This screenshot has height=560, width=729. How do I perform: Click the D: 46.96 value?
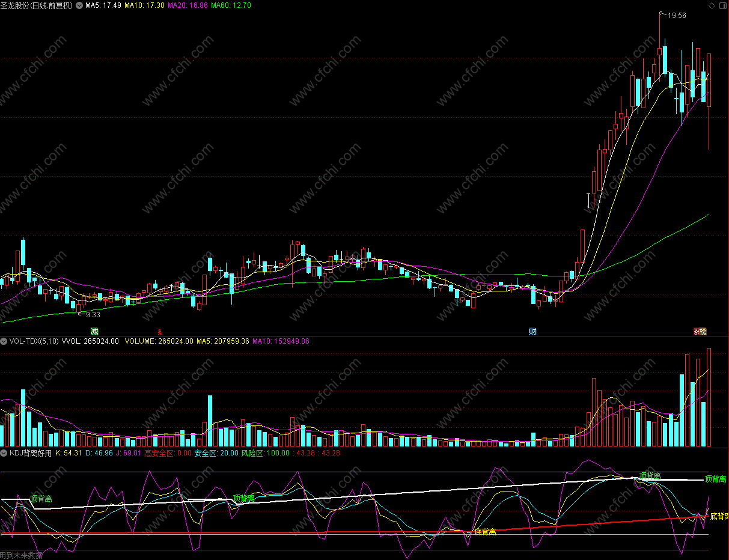tap(99, 453)
